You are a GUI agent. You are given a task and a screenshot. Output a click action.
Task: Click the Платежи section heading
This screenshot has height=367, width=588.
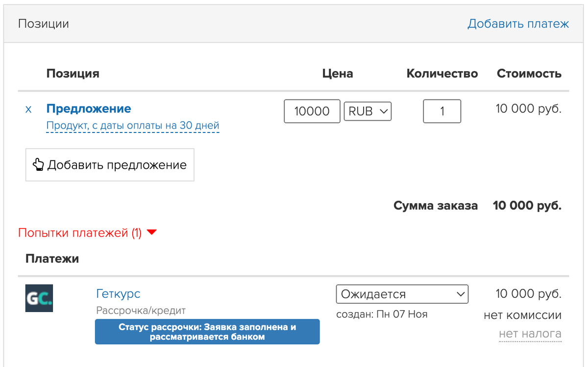coord(52,259)
